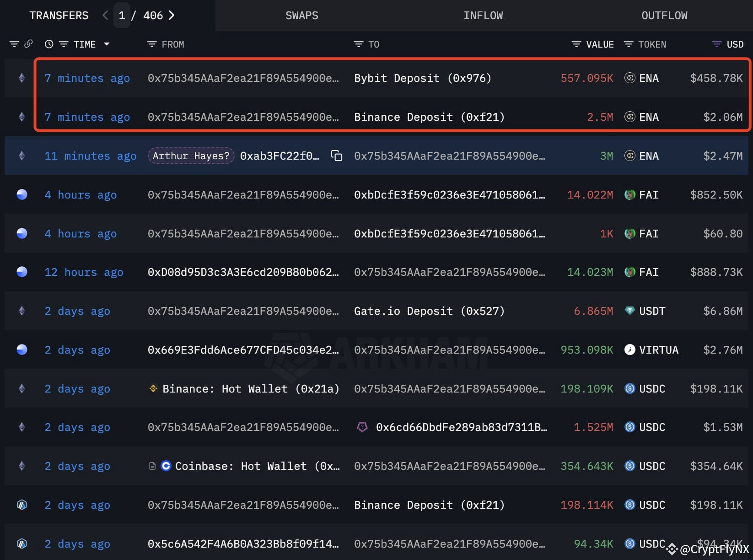Switch to the TRANSFERS tab
Screen dimensions: 753x560
59,16
